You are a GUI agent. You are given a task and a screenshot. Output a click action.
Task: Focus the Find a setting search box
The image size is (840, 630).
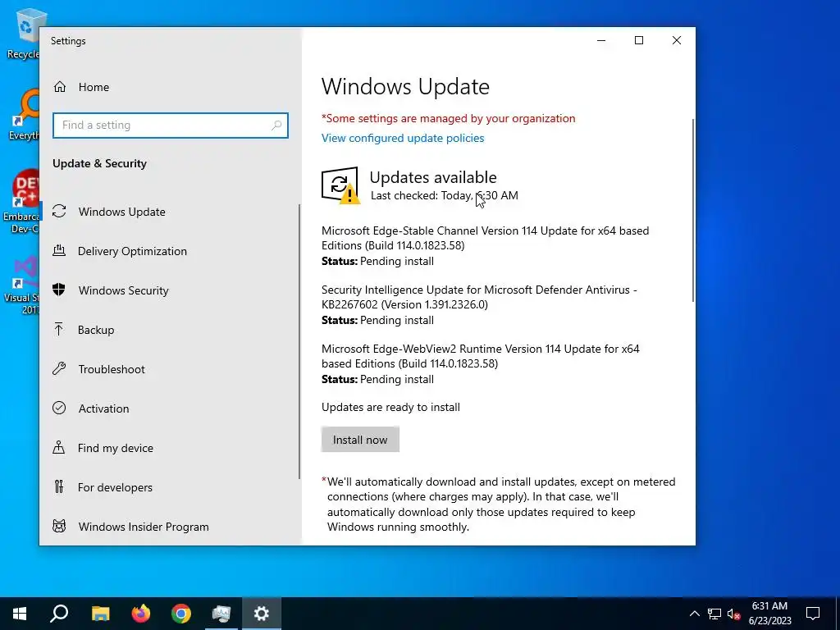(x=171, y=126)
